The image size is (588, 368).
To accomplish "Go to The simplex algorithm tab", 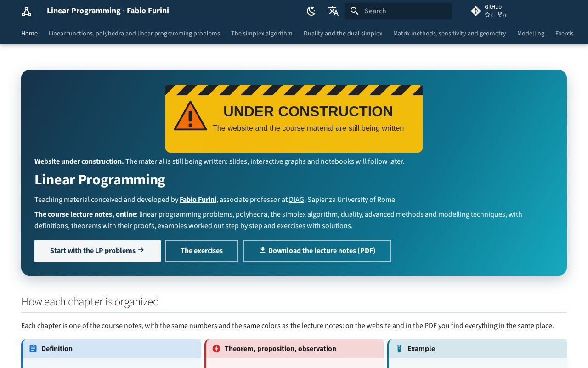I will (x=262, y=33).
